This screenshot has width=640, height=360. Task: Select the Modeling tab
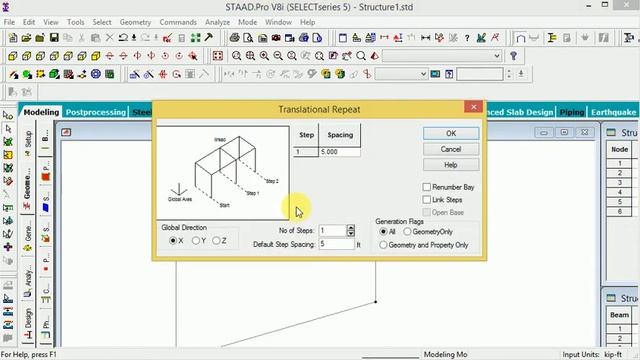click(x=41, y=112)
